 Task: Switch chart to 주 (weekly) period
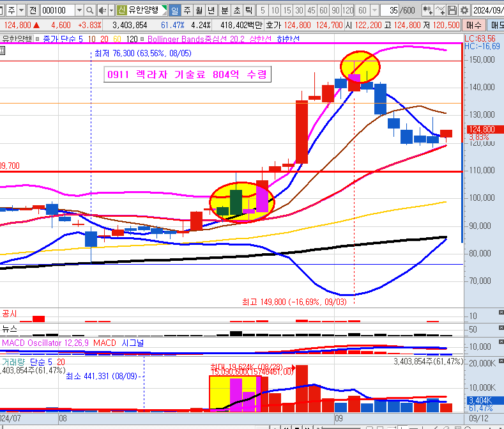(187, 10)
